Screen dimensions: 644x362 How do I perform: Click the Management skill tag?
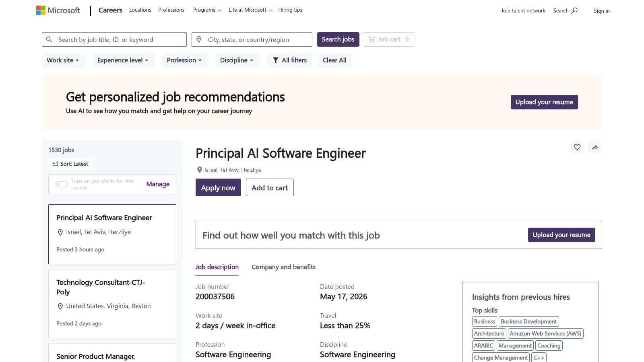click(515, 346)
